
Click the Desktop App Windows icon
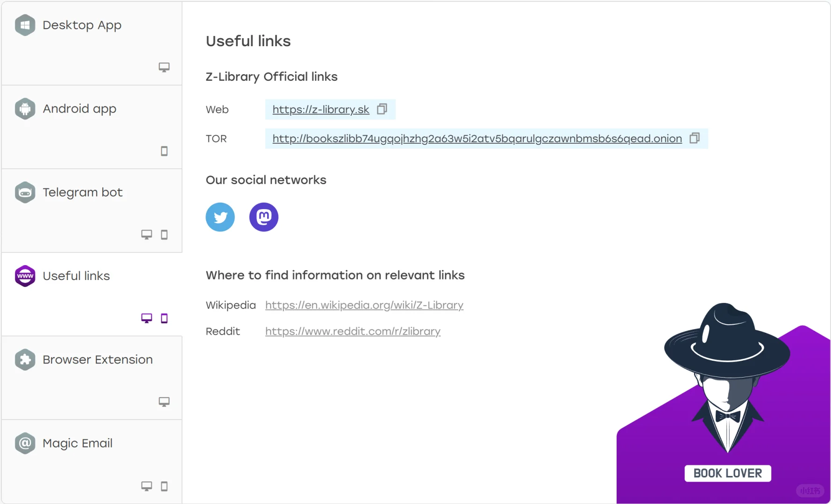coord(25,25)
